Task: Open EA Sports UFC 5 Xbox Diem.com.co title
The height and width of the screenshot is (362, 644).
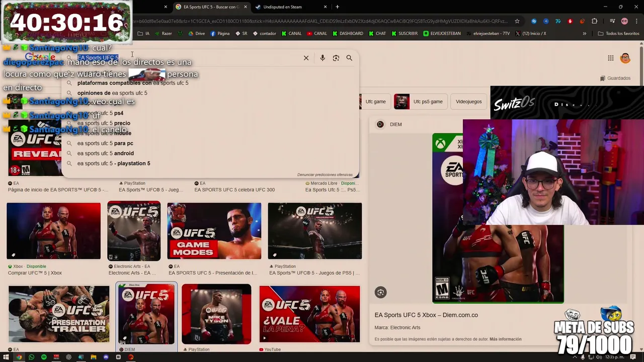Action: point(426,315)
